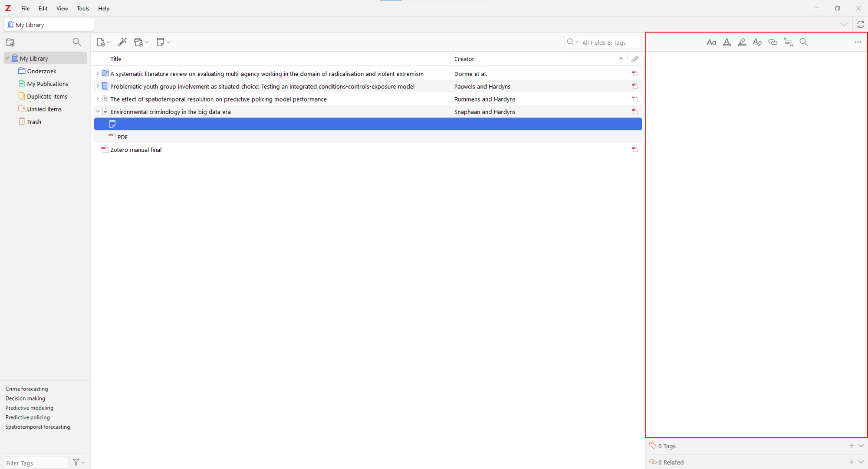Expand the Problematic youth group involvement item
868x469 pixels.
coord(98,86)
